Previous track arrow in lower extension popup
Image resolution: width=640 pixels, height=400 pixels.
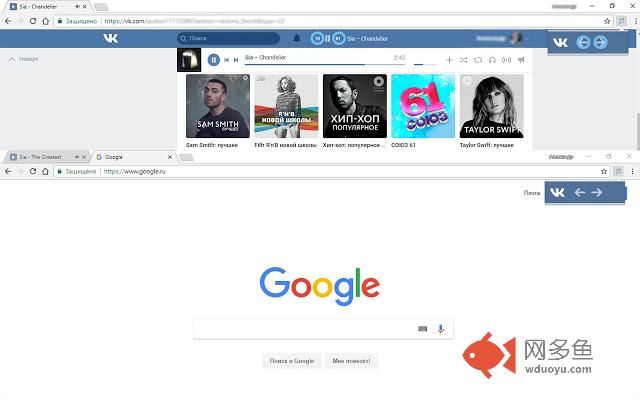coord(580,192)
